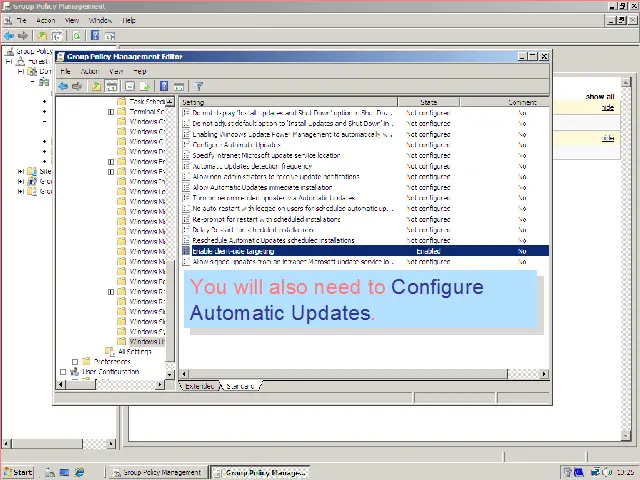Click the volume speaker icon in system tray
The image size is (640, 480).
click(608, 472)
